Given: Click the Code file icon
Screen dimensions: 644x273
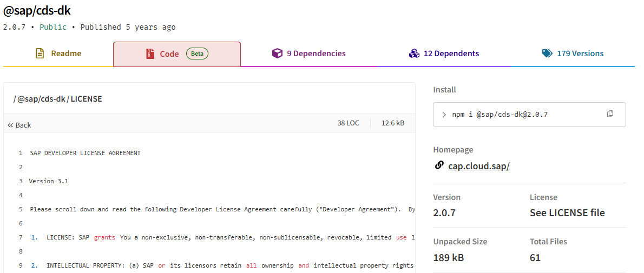Looking at the screenshot, I should tap(150, 54).
